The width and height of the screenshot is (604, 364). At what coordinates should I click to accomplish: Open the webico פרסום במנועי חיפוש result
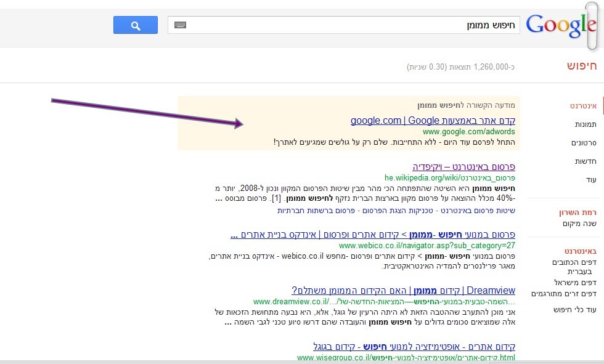point(372,235)
